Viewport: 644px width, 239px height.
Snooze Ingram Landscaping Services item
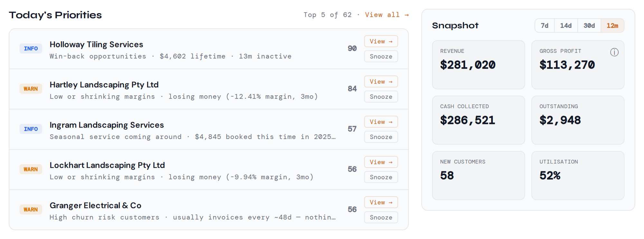click(381, 137)
